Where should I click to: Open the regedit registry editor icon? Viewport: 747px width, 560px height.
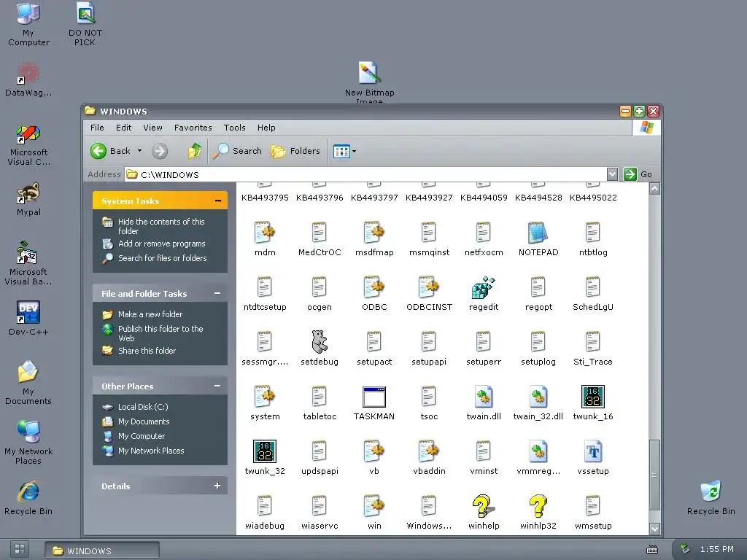point(484,288)
